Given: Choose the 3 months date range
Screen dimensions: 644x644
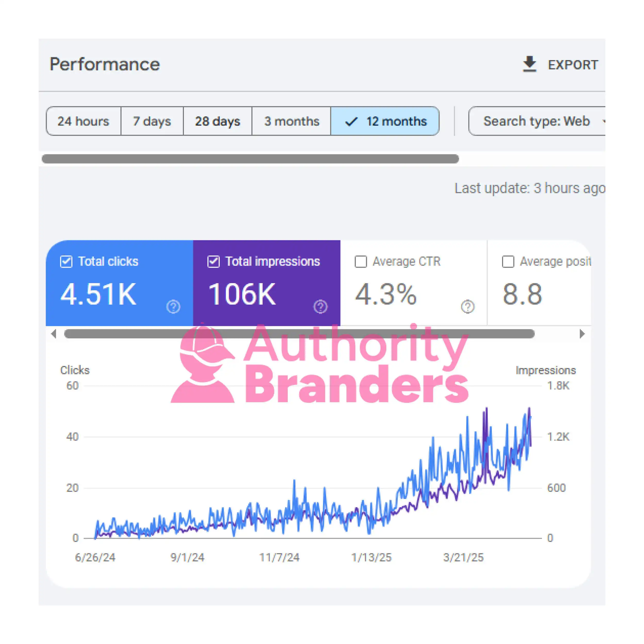Looking at the screenshot, I should [292, 121].
